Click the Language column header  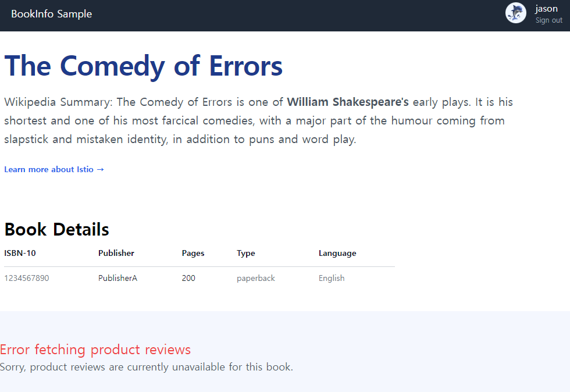(x=337, y=253)
